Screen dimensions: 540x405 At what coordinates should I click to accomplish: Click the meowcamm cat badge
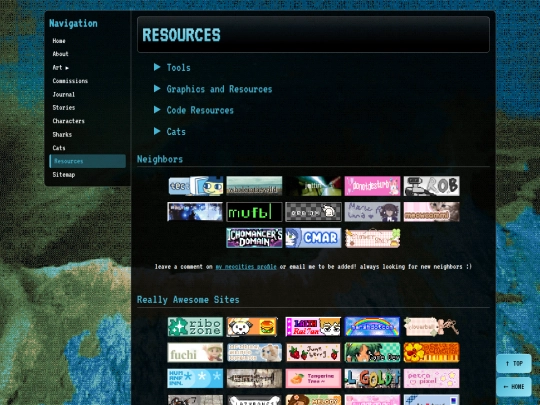tap(431, 212)
